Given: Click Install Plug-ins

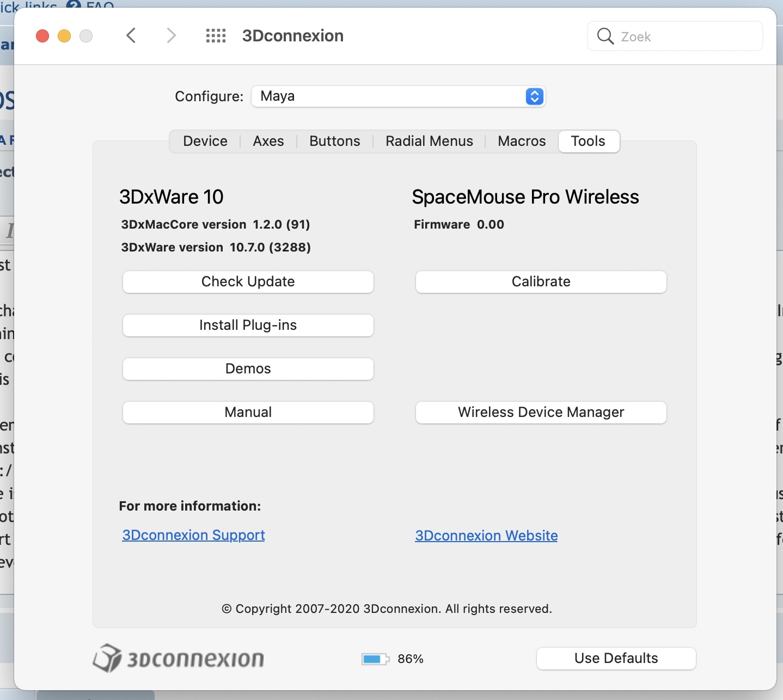Looking at the screenshot, I should [x=248, y=325].
